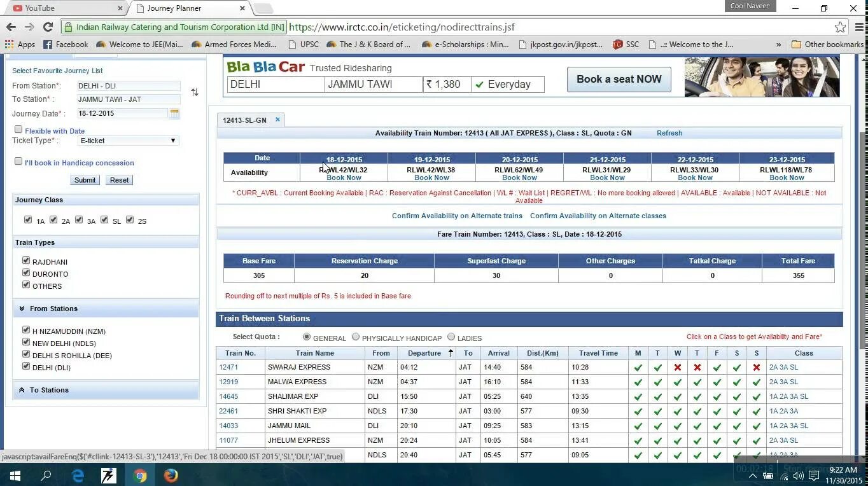Image resolution: width=868 pixels, height=486 pixels.
Task: Uncheck the DURONTO train type
Action: tap(26, 273)
